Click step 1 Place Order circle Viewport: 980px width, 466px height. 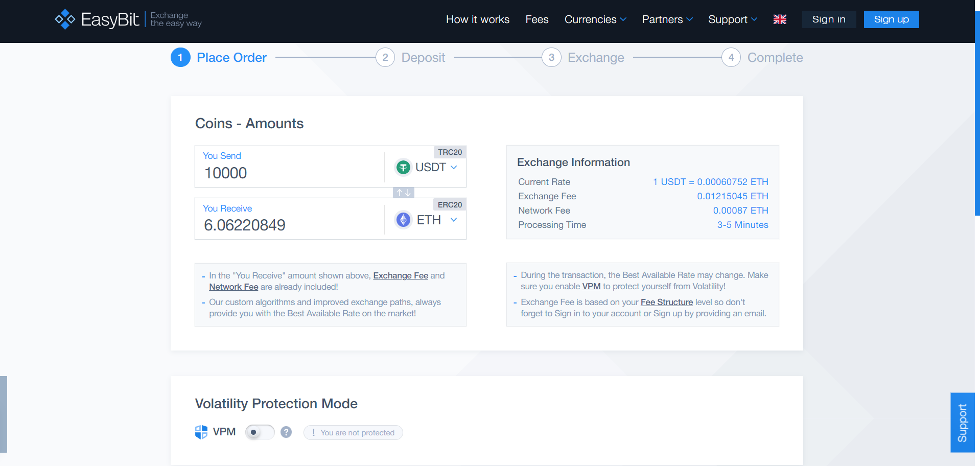click(180, 58)
